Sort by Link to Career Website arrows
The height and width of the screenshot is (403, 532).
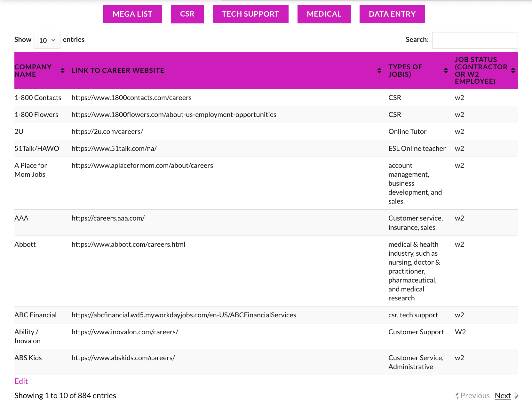[x=379, y=71]
